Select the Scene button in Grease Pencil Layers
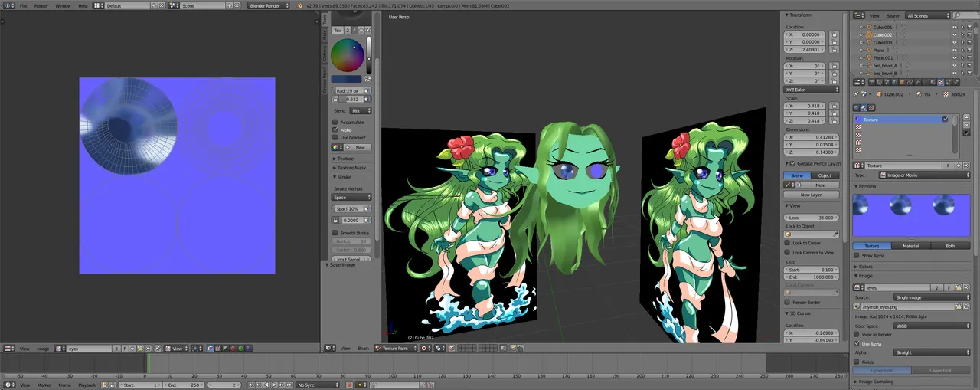 click(x=797, y=175)
